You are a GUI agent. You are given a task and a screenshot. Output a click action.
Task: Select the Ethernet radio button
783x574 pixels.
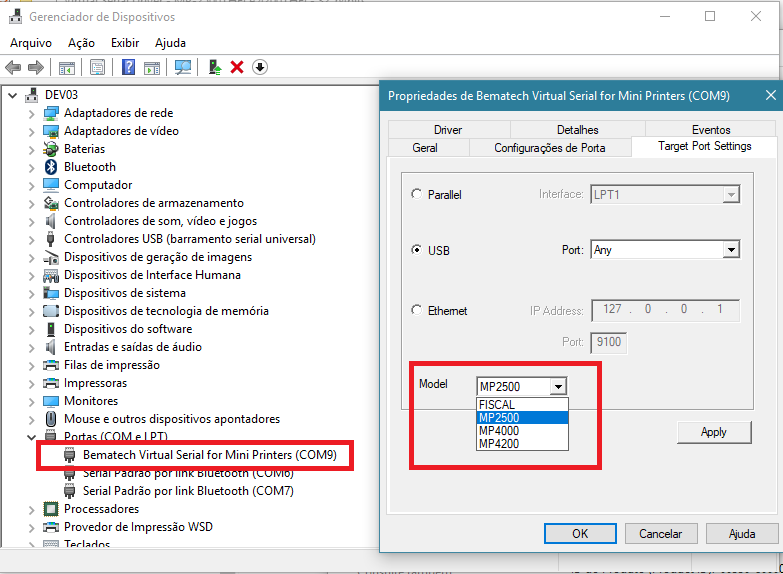(416, 310)
